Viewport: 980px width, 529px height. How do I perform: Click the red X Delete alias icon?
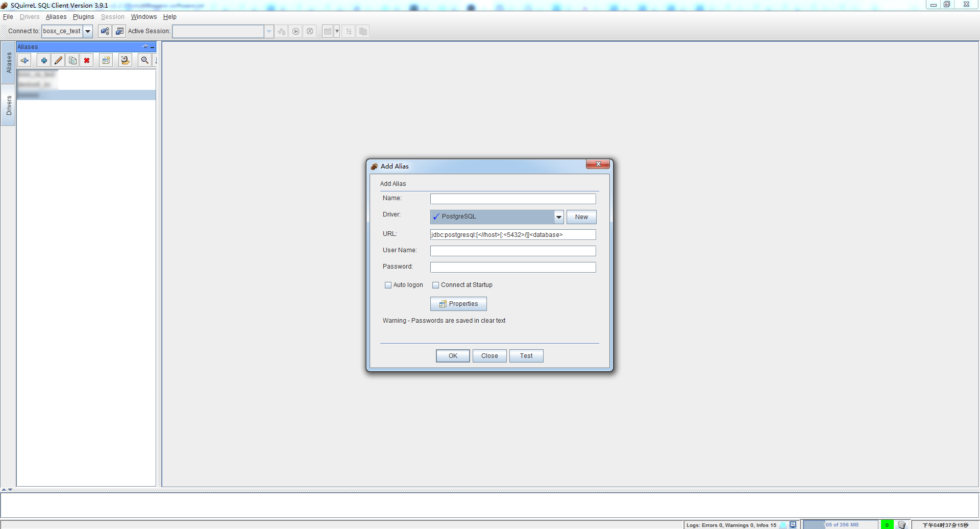click(x=87, y=61)
